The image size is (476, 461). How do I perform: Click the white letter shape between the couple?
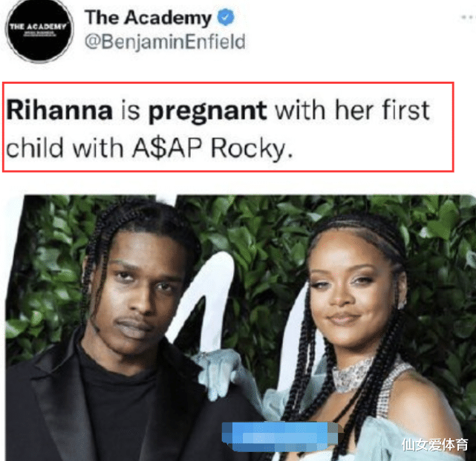coord(209,301)
